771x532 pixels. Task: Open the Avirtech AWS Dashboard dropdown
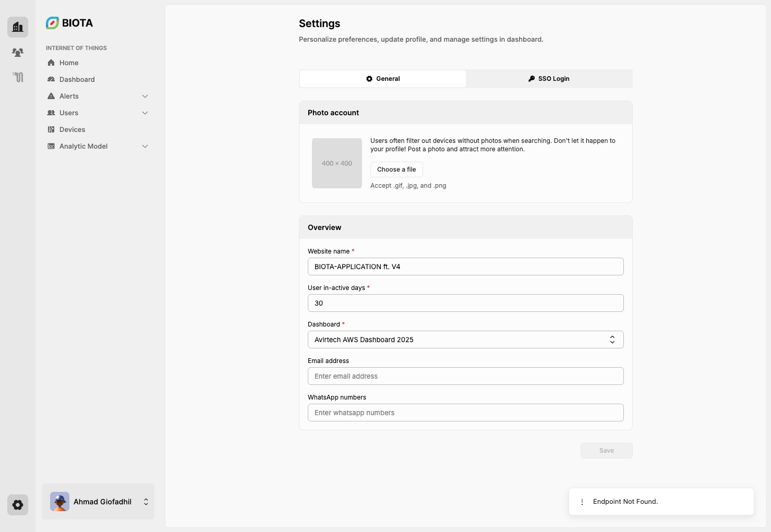(465, 340)
